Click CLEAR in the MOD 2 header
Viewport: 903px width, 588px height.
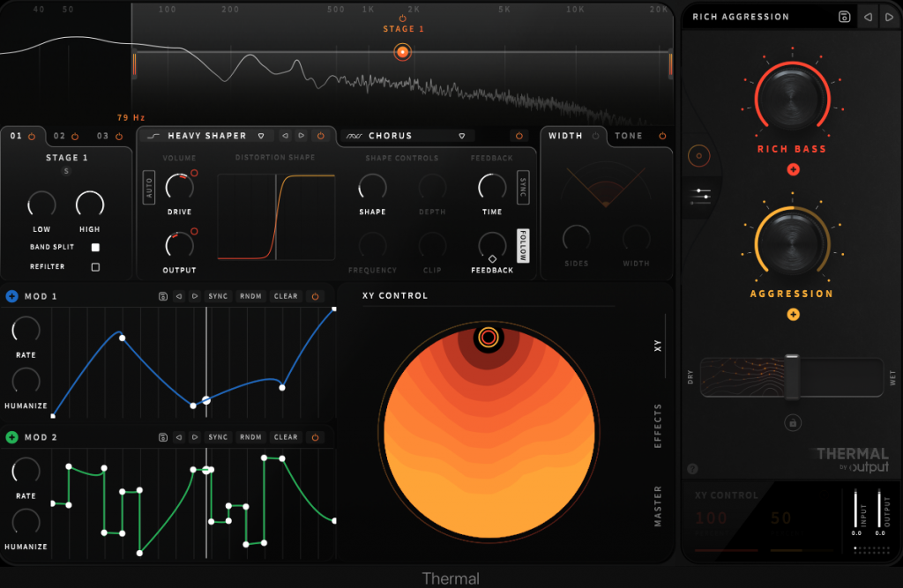286,436
